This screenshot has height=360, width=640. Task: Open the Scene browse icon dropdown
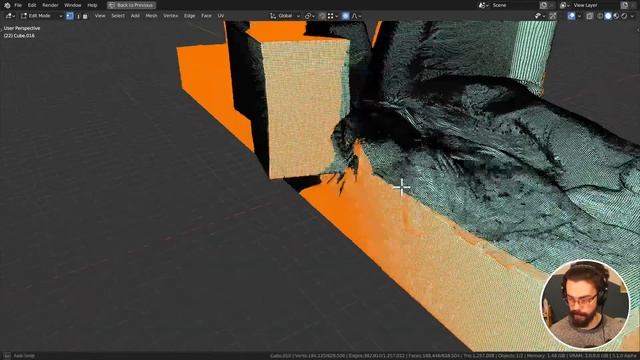click(483, 5)
